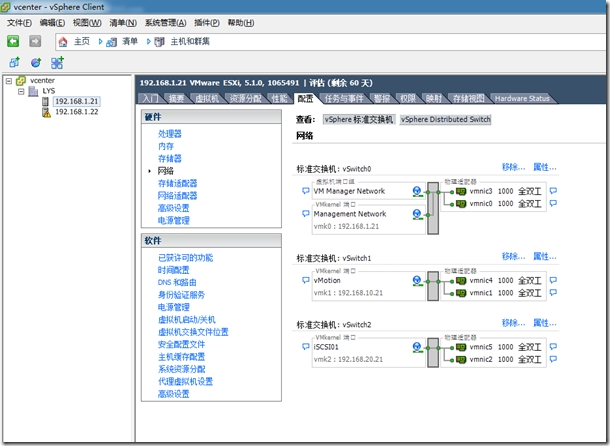Switch to the 性能 tab
The height and width of the screenshot is (446, 610).
click(279, 98)
